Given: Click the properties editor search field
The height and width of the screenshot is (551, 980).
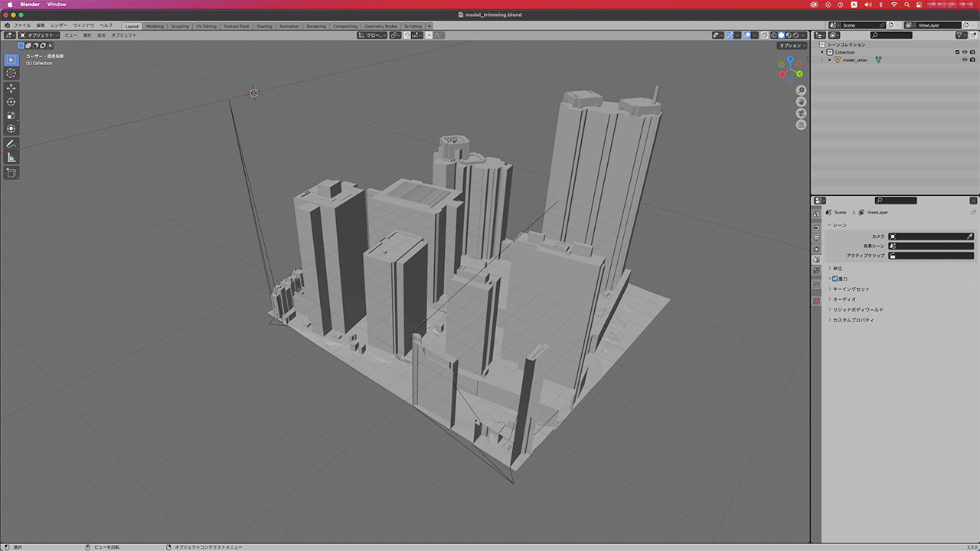Looking at the screenshot, I should point(895,201).
